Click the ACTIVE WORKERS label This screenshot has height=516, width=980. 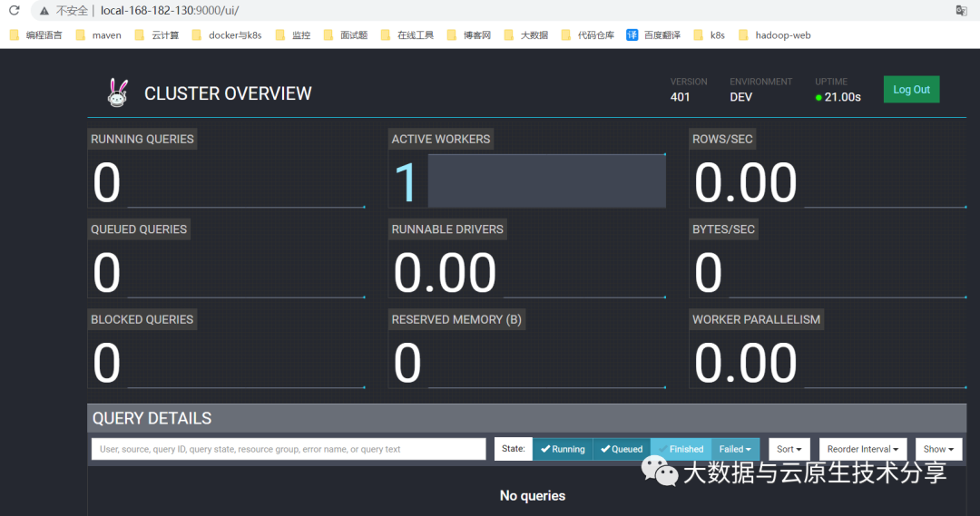441,139
